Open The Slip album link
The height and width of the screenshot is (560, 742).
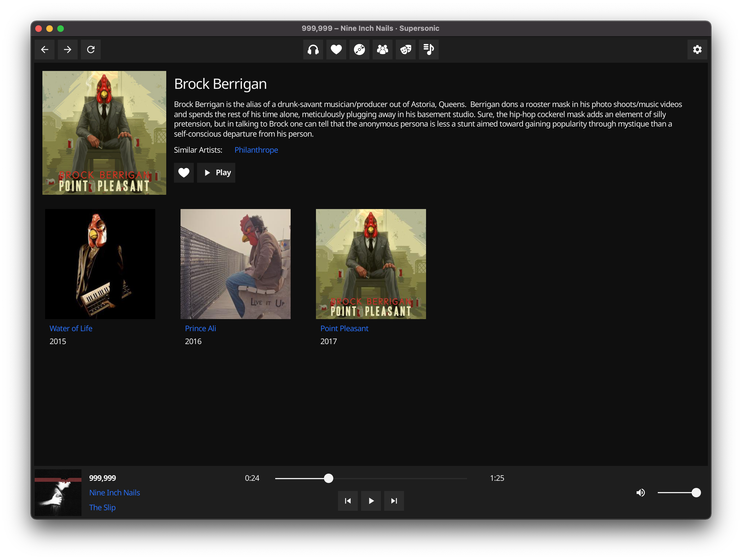pos(102,507)
